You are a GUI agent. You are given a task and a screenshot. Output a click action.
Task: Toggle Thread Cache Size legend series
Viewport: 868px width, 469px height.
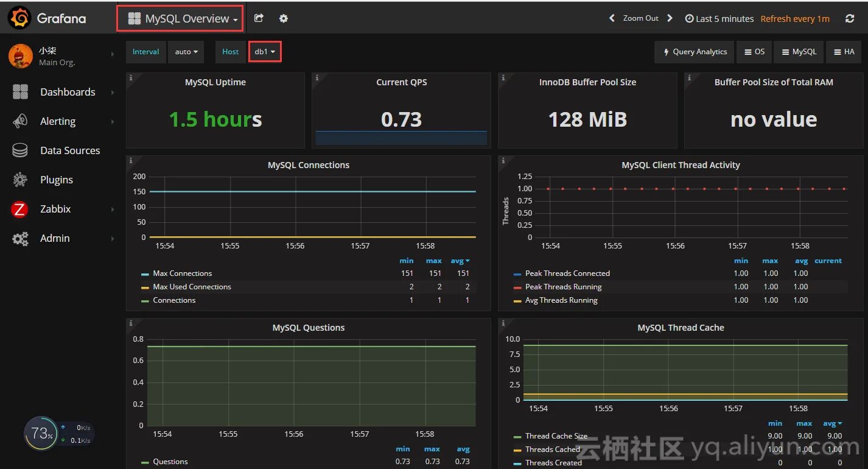[556, 436]
